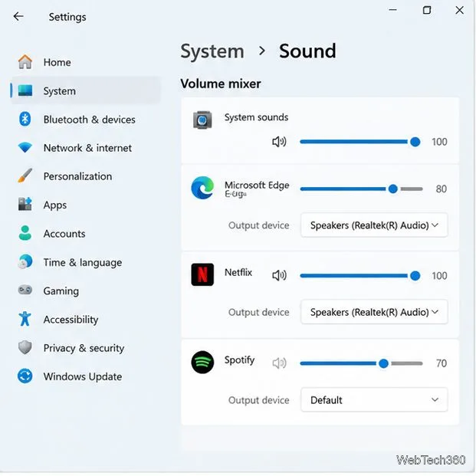Click the Netflix app icon
Screen dimensions: 476x476
202,274
